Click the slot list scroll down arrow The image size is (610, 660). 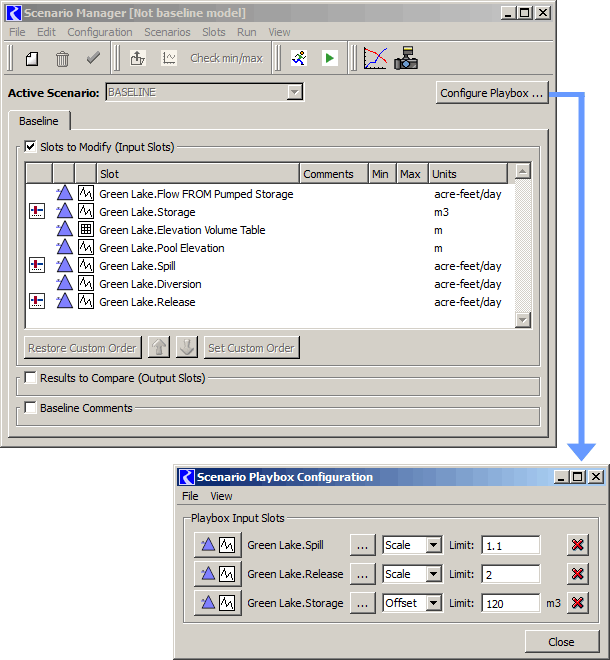[x=522, y=319]
